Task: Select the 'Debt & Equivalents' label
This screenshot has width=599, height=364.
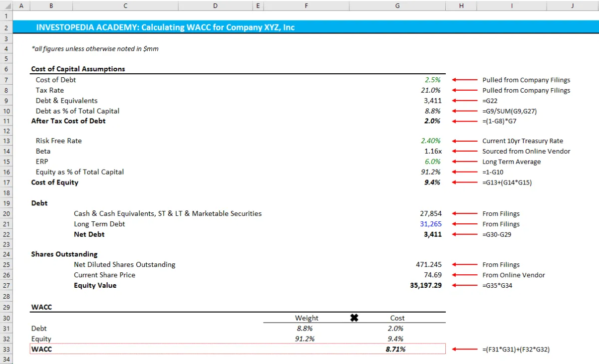Action: [67, 101]
